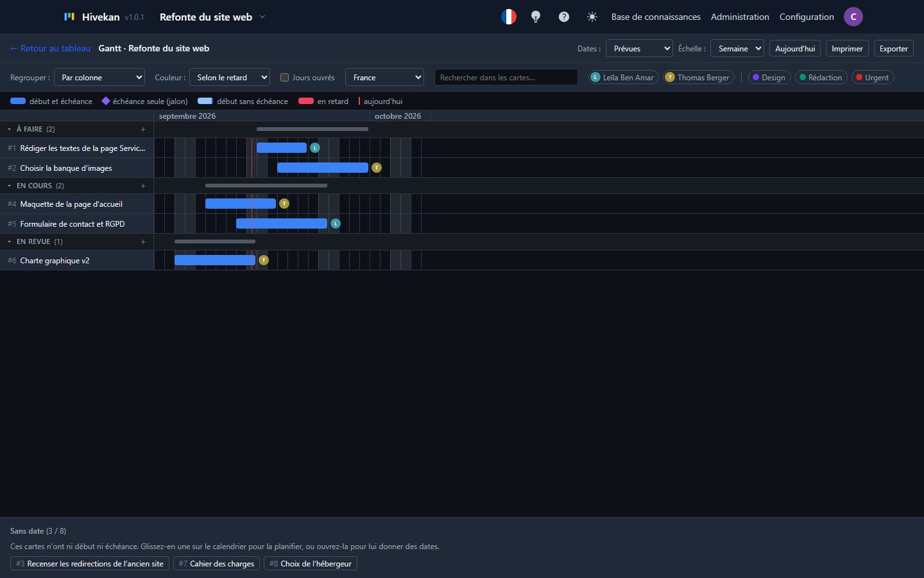Add card to À FAIRE with plus
Viewport: 924px width, 578px height.
pos(143,129)
